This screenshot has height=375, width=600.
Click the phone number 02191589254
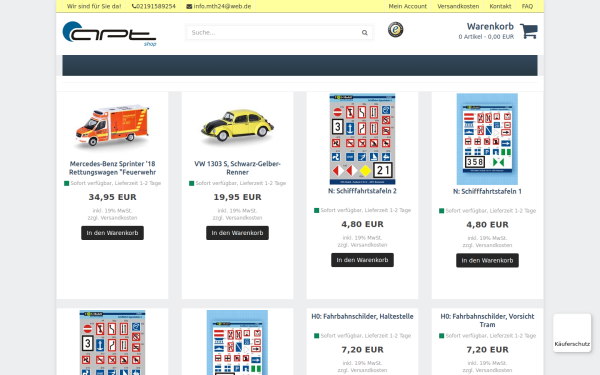(x=154, y=6)
